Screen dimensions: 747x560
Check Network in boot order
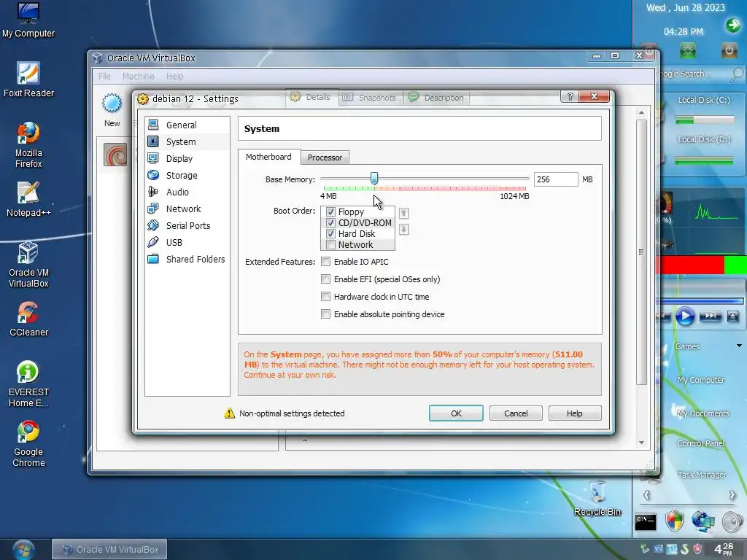click(330, 245)
